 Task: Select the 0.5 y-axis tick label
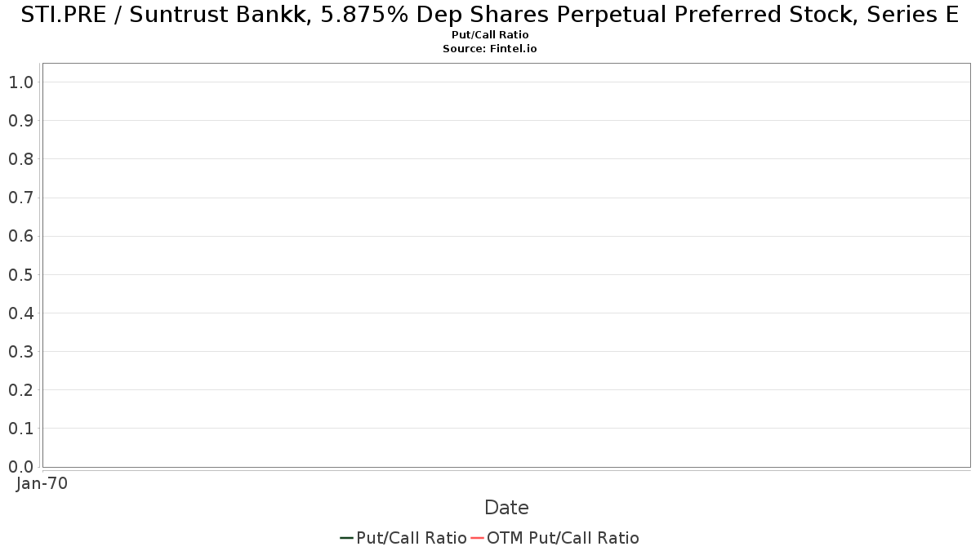(x=20, y=275)
